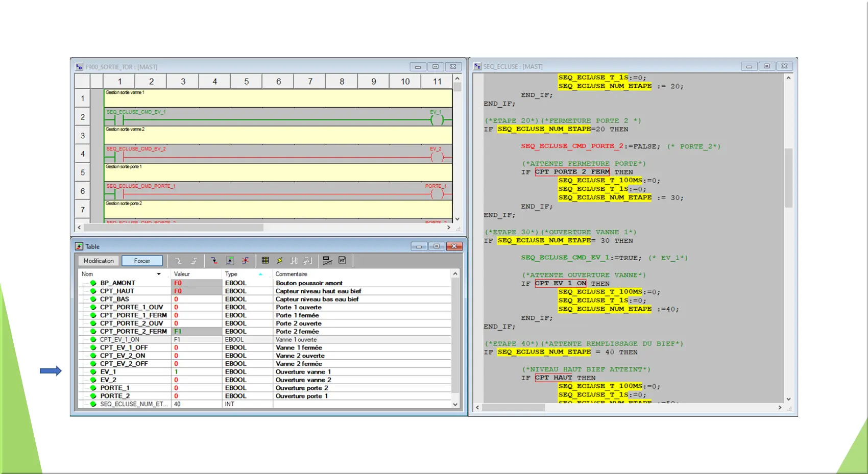Click Table window scrollbar down arrow
This screenshot has width=868, height=474.
[455, 404]
